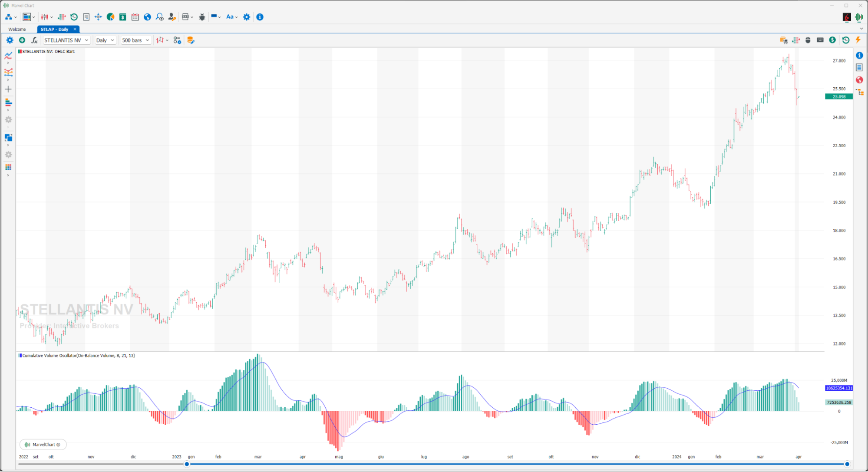Select the trend line drawing tool
868x472 pixels.
(x=8, y=55)
